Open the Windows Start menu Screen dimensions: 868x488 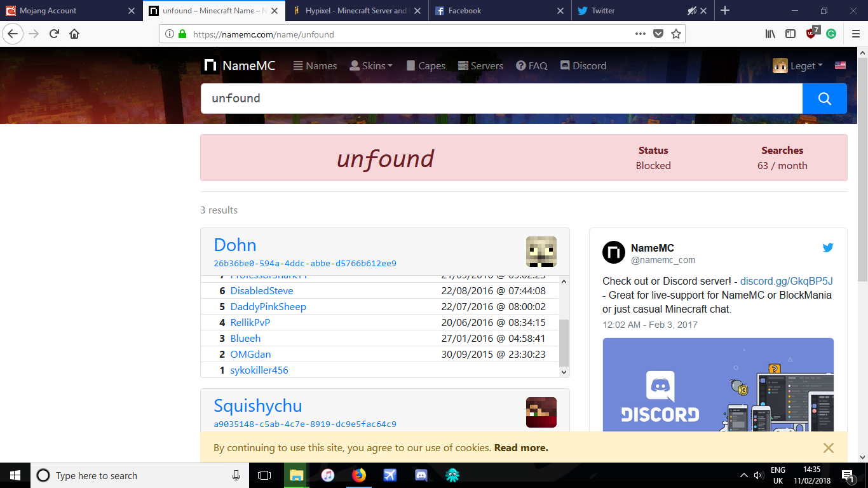[15, 475]
